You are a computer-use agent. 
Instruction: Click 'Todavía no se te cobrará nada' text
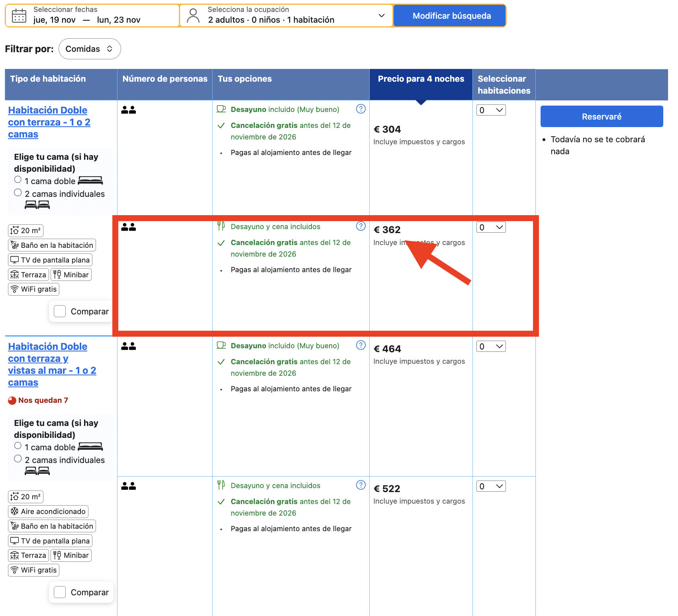coord(598,145)
